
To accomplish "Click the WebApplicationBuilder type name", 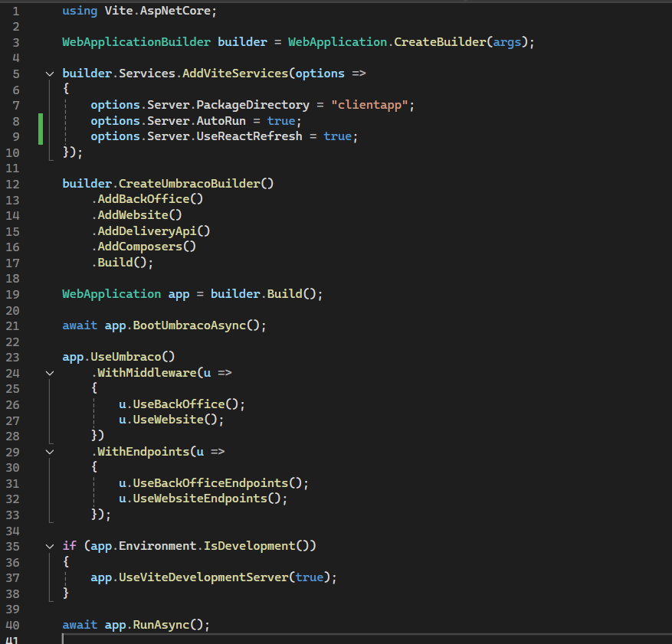I will tap(136, 42).
